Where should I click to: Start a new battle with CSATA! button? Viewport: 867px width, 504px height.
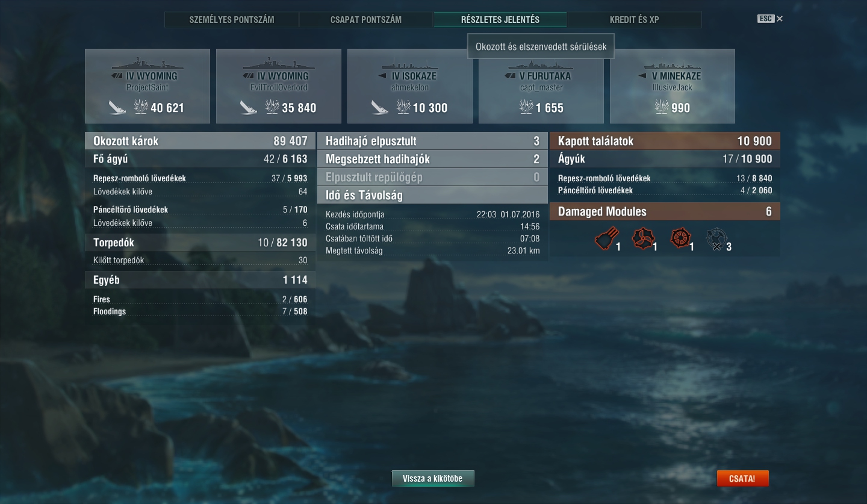point(742,479)
